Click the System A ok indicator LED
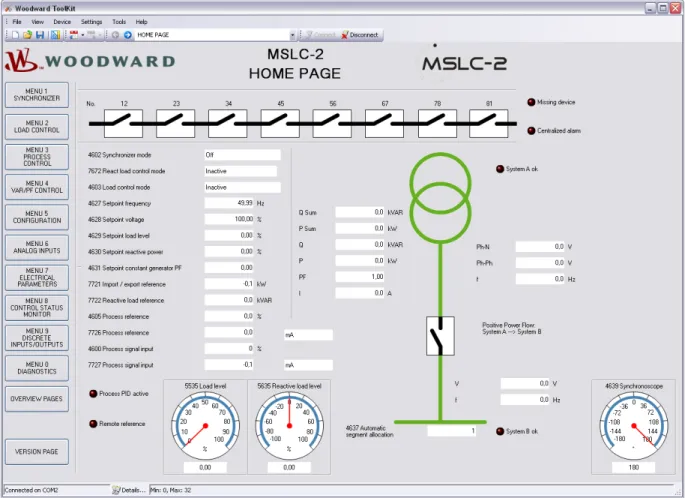Image resolution: width=685 pixels, height=498 pixels. (500, 169)
